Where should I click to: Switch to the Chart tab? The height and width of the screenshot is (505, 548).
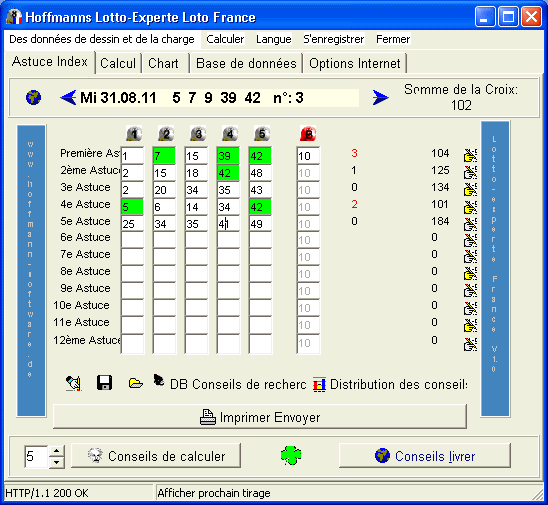164,63
